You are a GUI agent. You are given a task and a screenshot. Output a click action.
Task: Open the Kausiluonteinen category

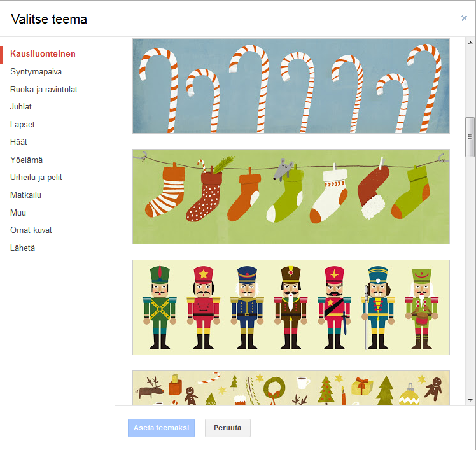43,53
